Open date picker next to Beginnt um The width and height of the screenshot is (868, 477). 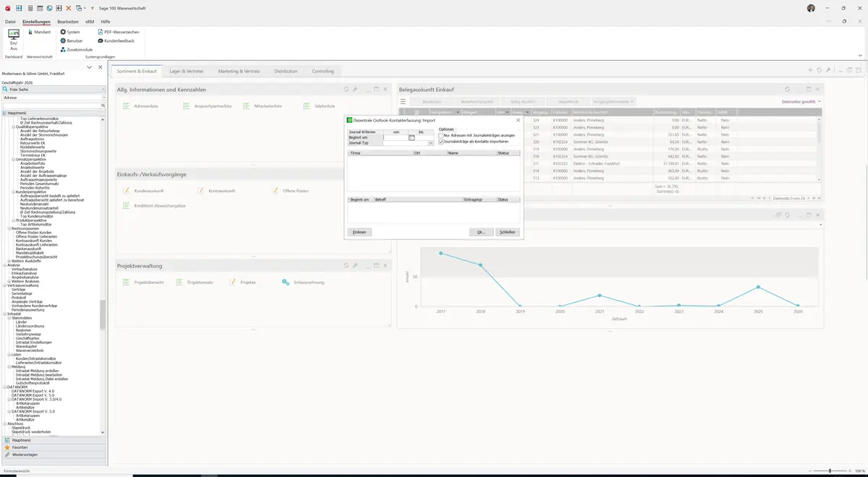412,137
